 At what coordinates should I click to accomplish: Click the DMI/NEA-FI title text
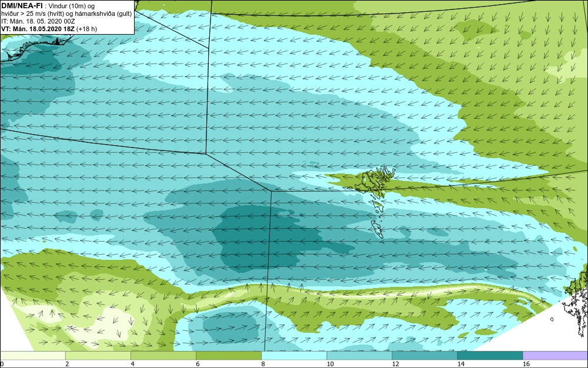coord(22,6)
